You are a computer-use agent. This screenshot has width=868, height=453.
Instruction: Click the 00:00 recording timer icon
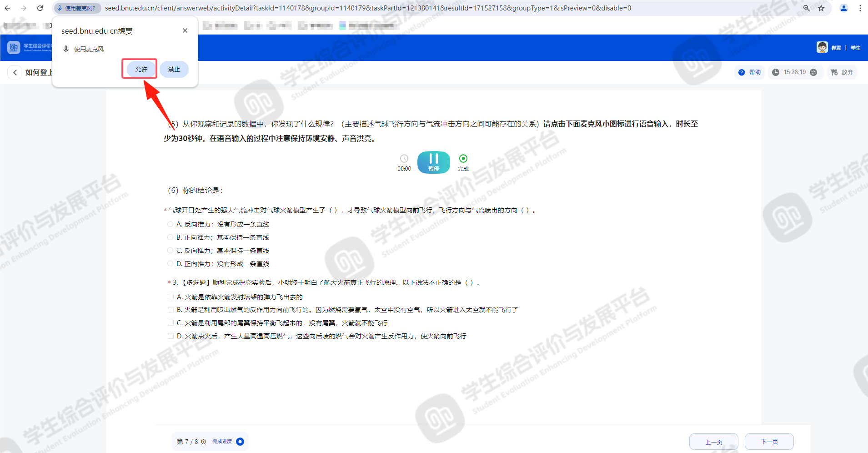(404, 158)
